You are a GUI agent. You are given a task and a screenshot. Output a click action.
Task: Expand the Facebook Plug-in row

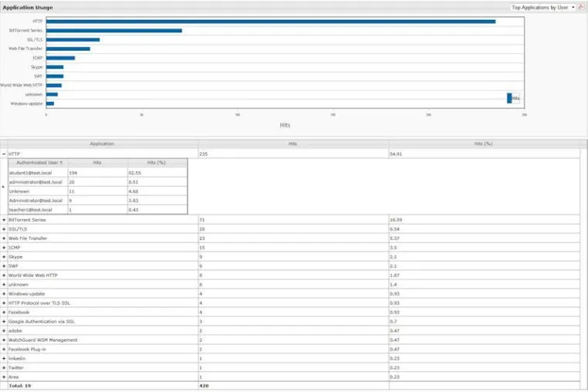pos(4,350)
